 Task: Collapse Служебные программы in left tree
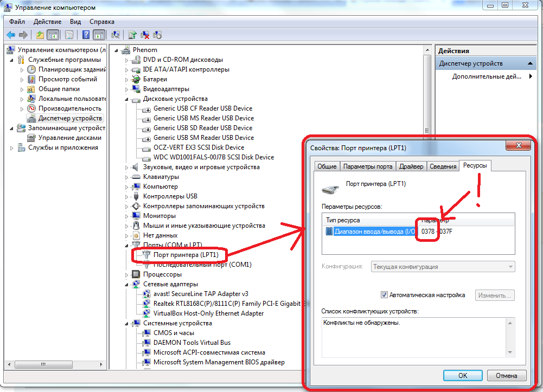12,60
